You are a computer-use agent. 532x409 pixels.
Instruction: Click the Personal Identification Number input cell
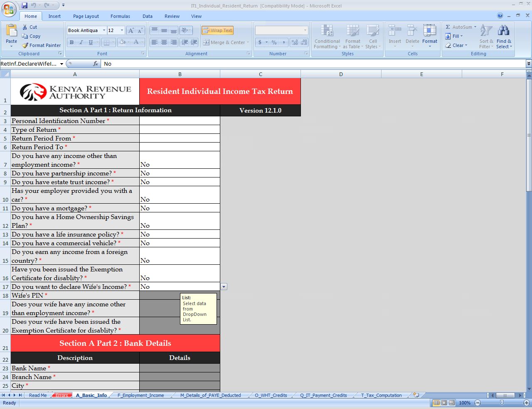point(180,121)
